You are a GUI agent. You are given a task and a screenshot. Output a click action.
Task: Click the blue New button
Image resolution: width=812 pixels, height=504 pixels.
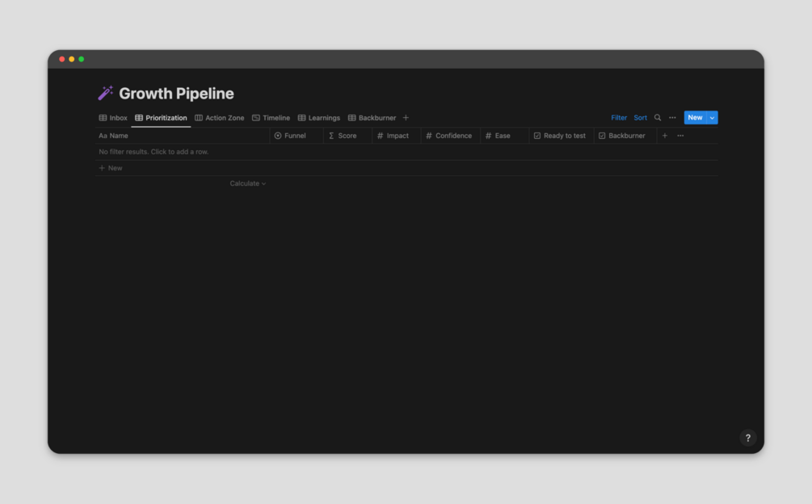(695, 118)
